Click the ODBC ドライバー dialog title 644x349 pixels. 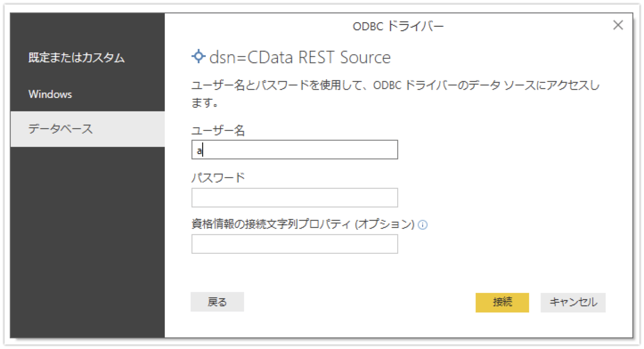click(398, 27)
